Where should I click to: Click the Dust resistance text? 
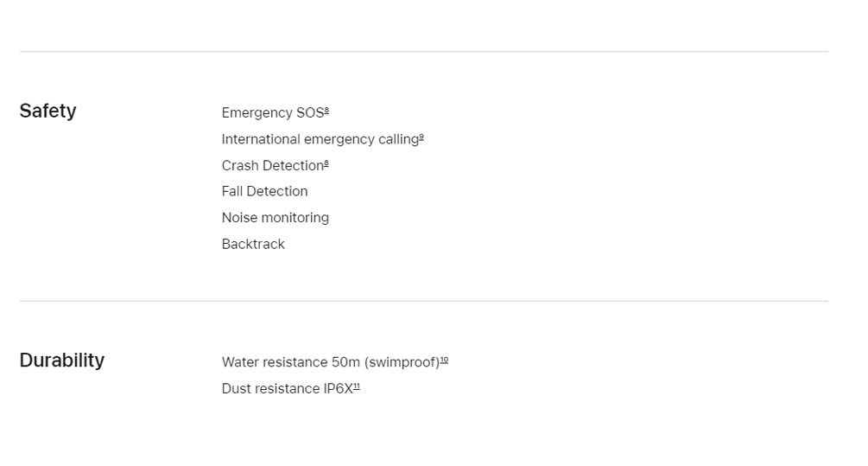coord(270,389)
